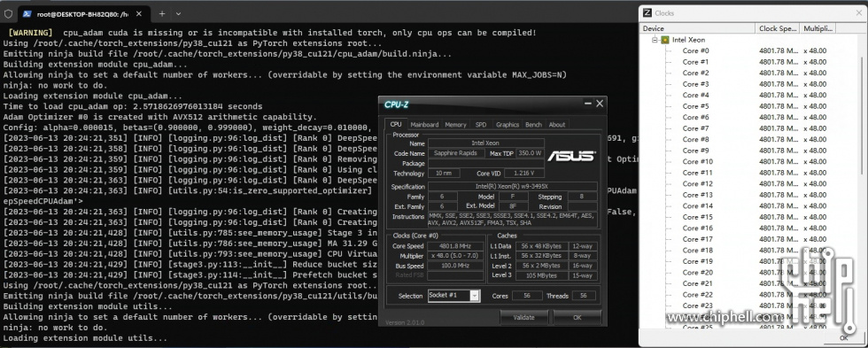Select Core #1 in the Clocks tree

pos(695,62)
